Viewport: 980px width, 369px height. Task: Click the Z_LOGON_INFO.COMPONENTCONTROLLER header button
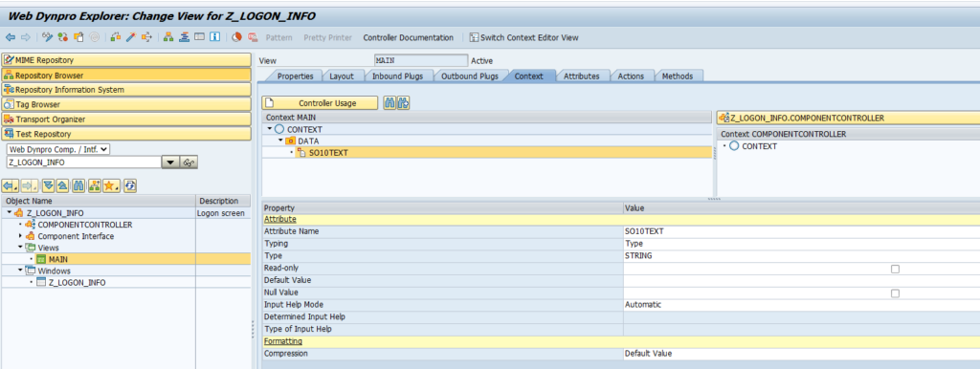848,118
